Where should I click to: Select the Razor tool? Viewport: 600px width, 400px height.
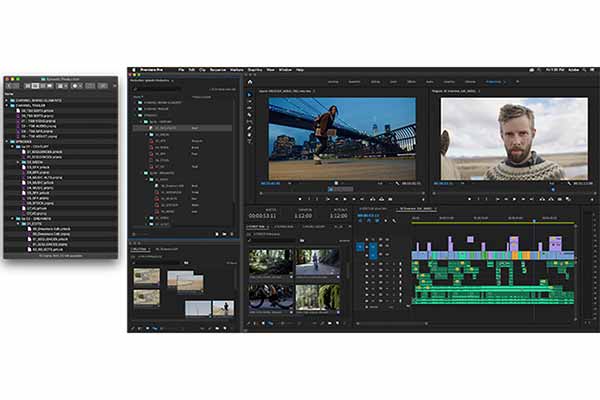pyautogui.click(x=250, y=114)
